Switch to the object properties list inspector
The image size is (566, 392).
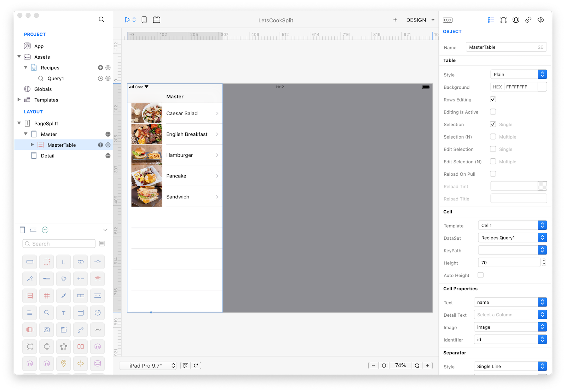(x=491, y=20)
